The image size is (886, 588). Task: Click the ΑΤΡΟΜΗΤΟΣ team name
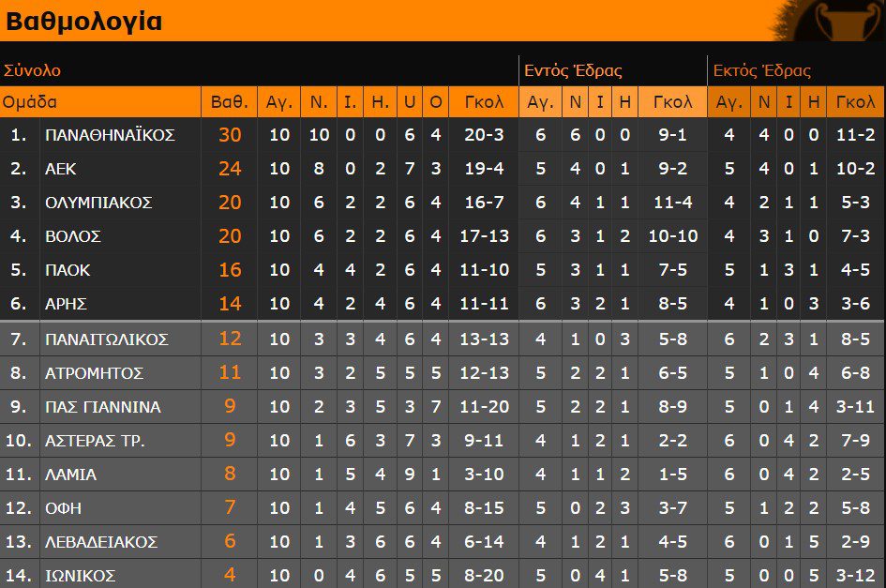click(x=94, y=373)
